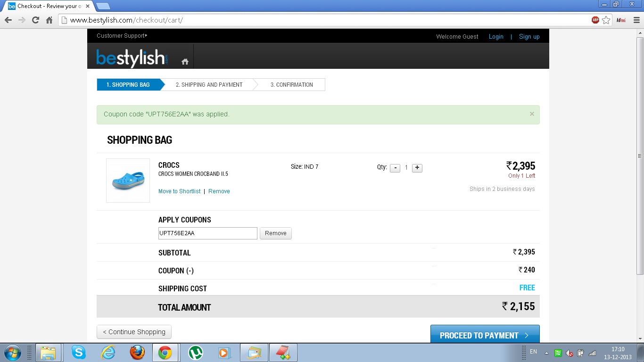
Task: Expand the Customer Support menu
Action: pyautogui.click(x=122, y=36)
